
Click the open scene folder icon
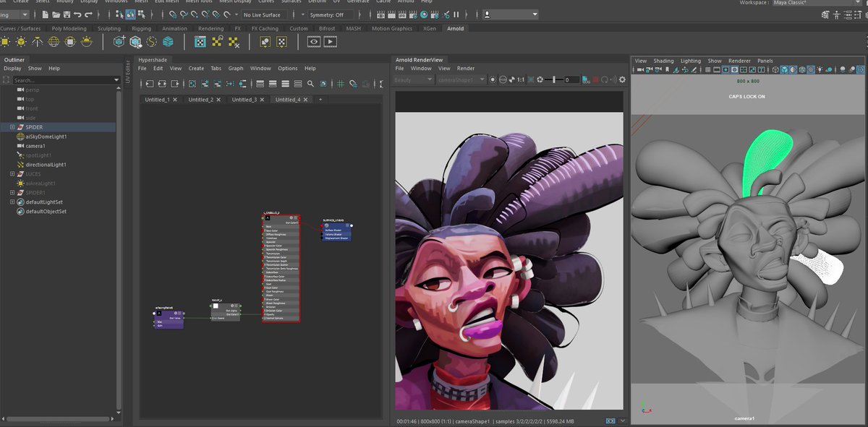pos(56,14)
